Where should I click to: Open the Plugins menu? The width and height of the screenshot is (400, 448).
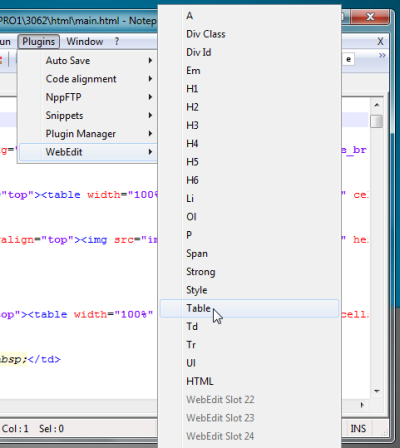pyautogui.click(x=39, y=42)
